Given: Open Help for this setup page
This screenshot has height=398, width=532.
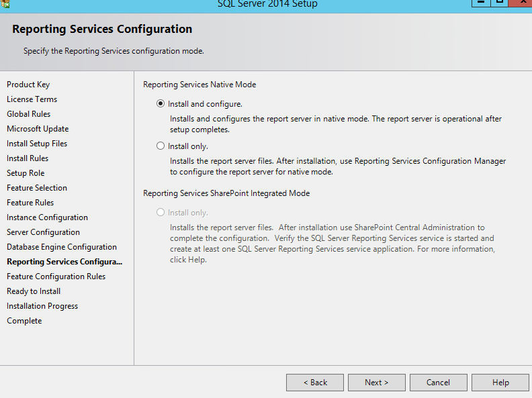Looking at the screenshot, I should pyautogui.click(x=500, y=383).
